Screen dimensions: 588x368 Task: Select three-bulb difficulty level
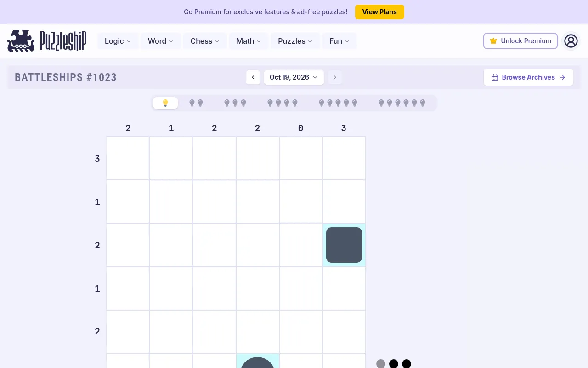[235, 103]
